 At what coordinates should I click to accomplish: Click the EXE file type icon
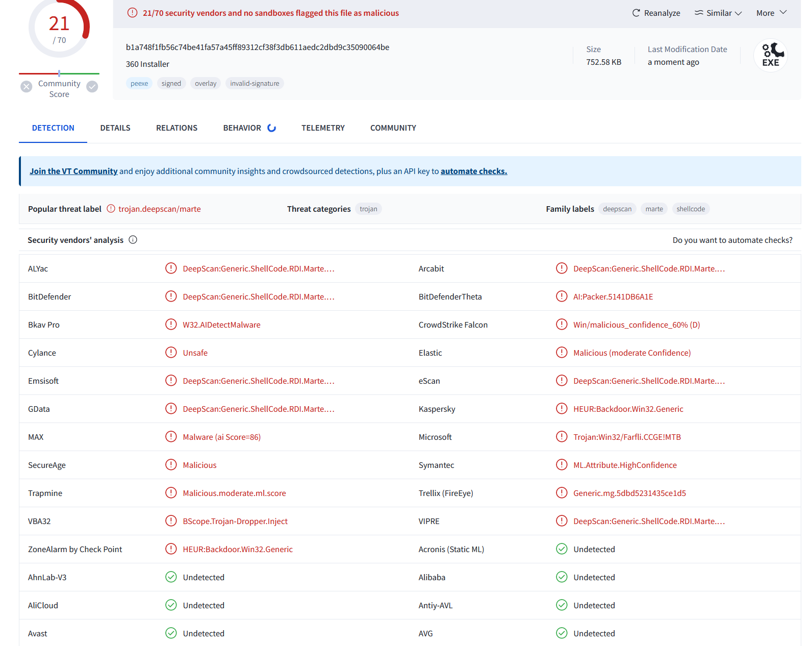(770, 56)
